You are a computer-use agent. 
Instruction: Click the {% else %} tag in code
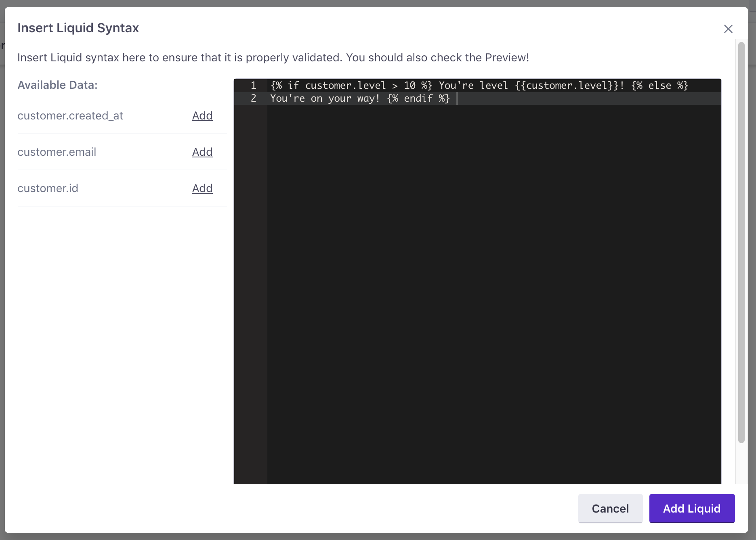(x=659, y=86)
